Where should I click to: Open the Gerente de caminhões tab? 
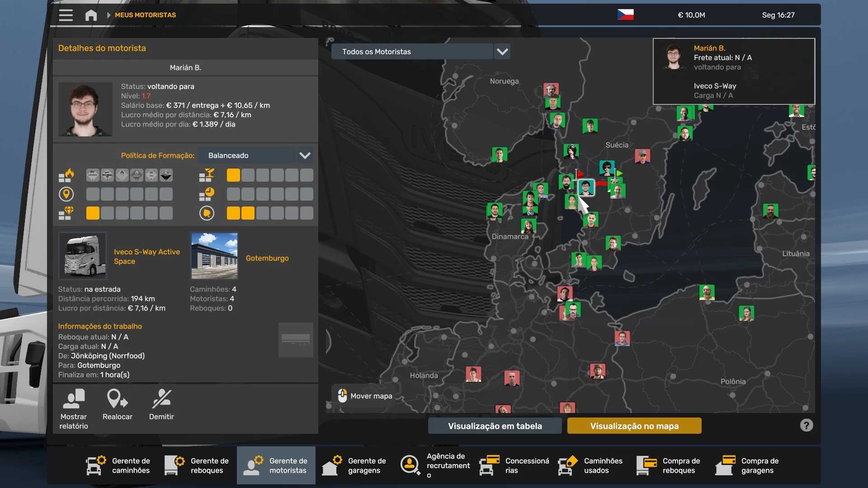point(118,465)
